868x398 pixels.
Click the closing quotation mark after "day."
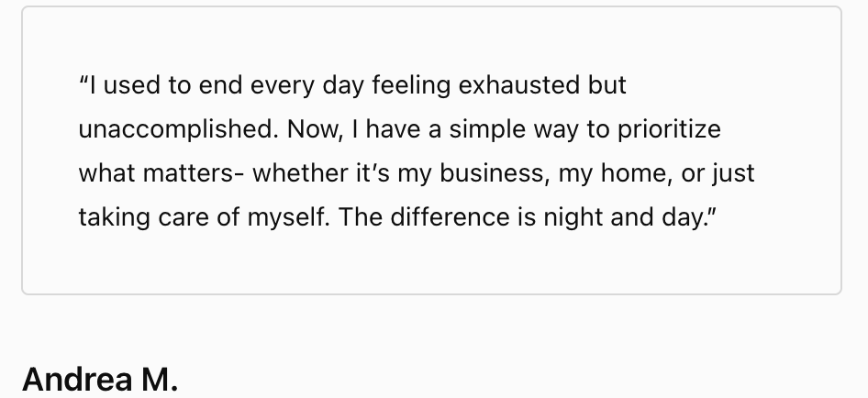pyautogui.click(x=711, y=212)
